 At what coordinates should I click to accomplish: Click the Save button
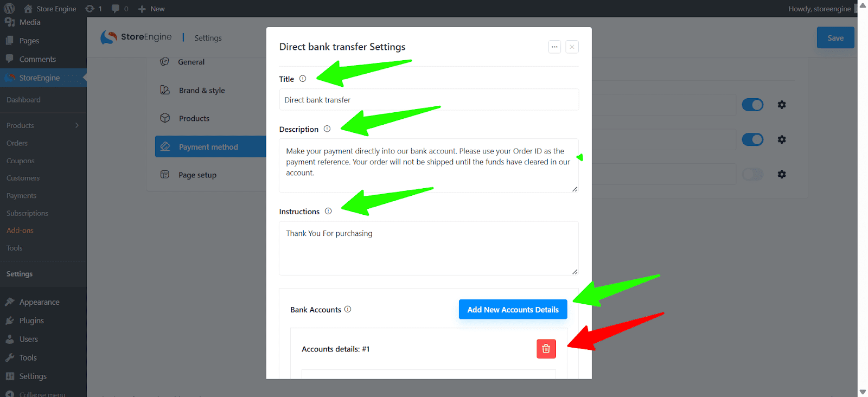pos(835,38)
